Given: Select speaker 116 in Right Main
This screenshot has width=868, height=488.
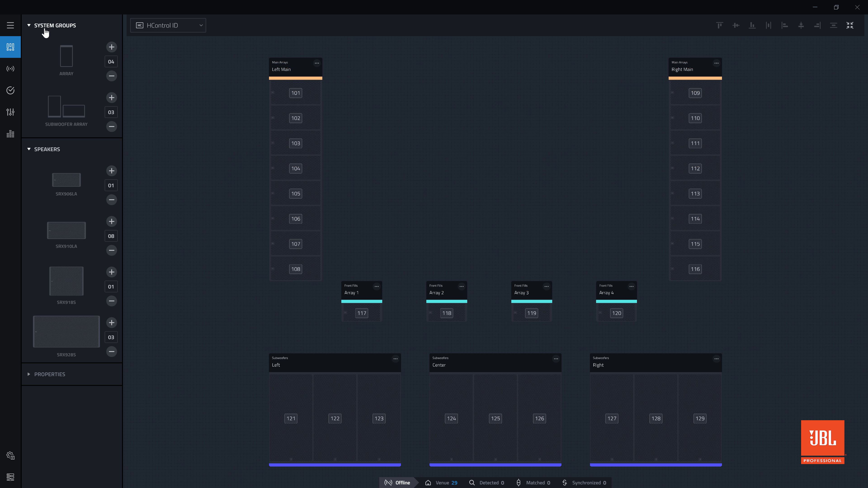Looking at the screenshot, I should pyautogui.click(x=695, y=269).
